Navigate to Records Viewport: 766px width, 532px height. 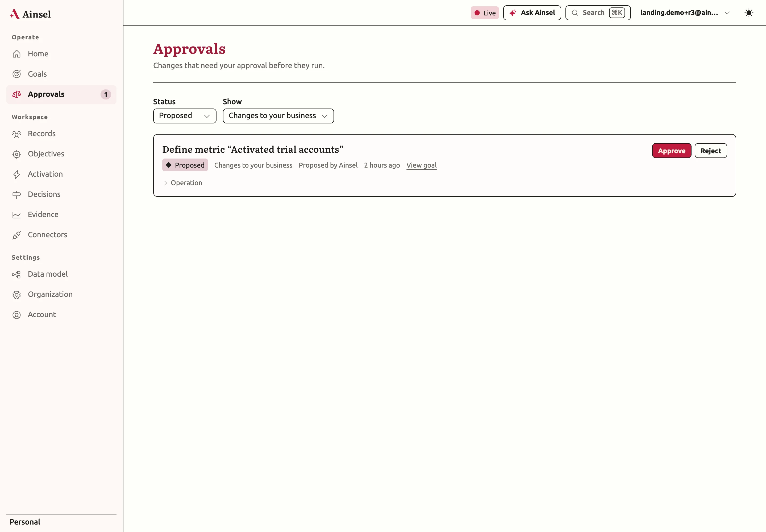coord(61,134)
